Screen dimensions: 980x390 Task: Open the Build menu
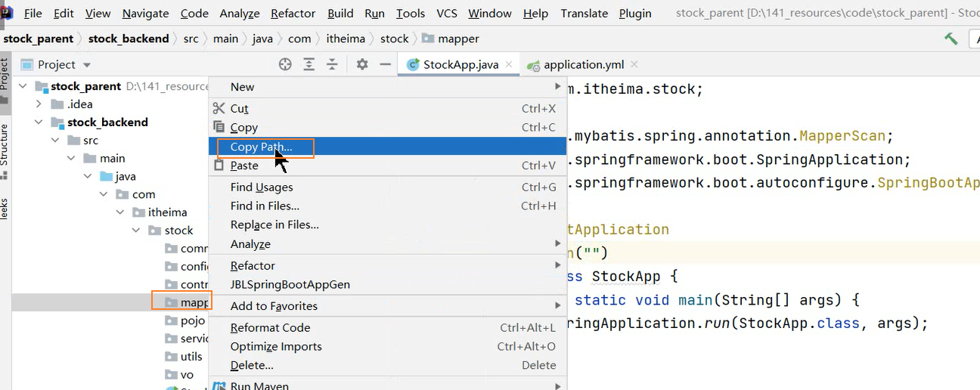(340, 14)
